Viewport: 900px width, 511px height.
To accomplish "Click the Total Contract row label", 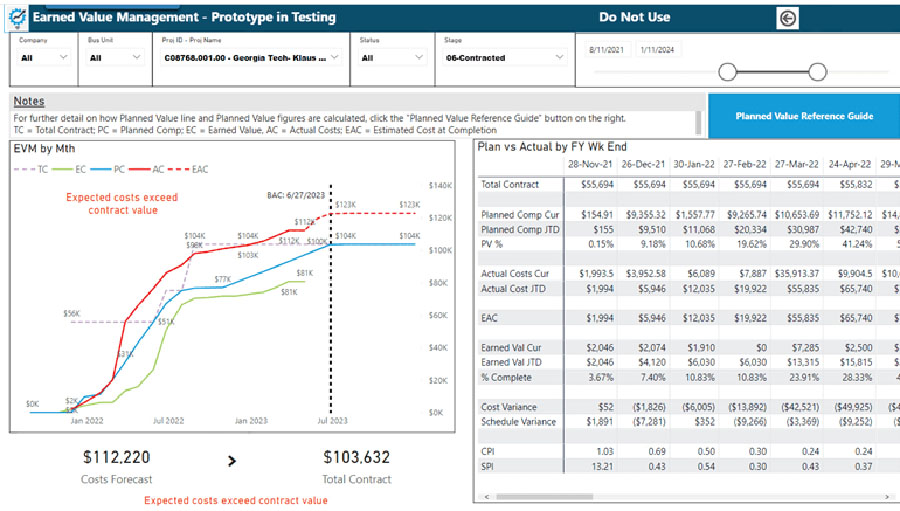I will [x=510, y=184].
